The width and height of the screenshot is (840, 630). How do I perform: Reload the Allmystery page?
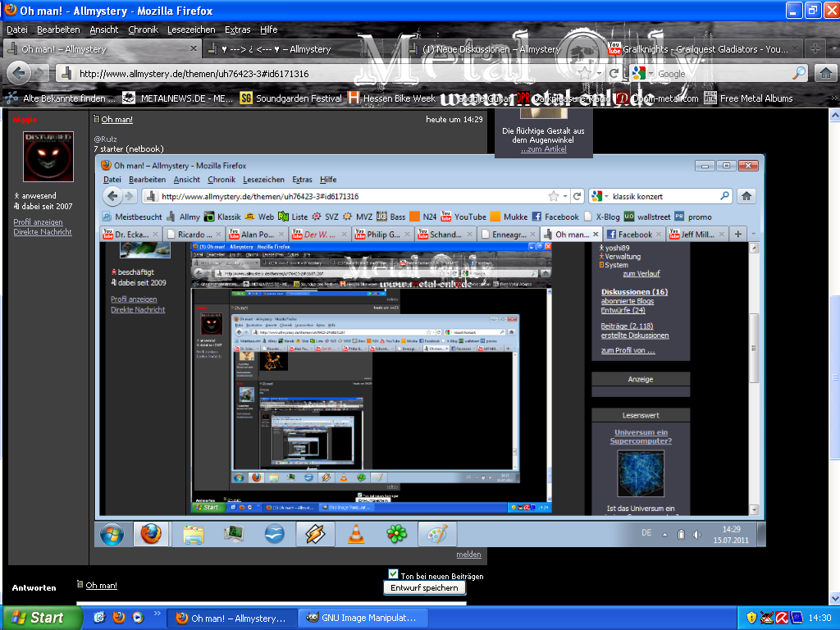(x=614, y=73)
